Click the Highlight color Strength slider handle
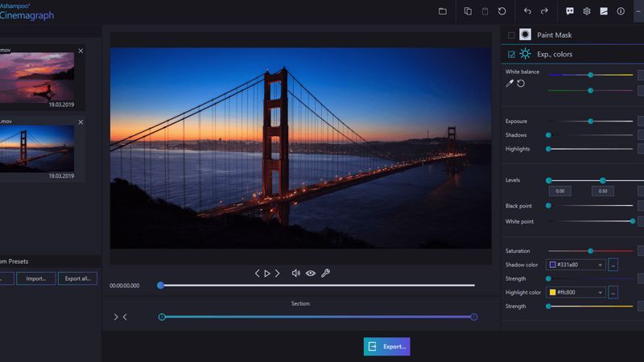Screen dimensions: 644x362 (548, 306)
